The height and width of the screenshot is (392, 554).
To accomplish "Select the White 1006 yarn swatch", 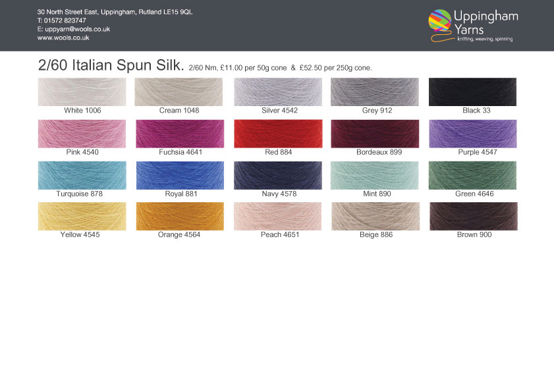I will tap(82, 92).
